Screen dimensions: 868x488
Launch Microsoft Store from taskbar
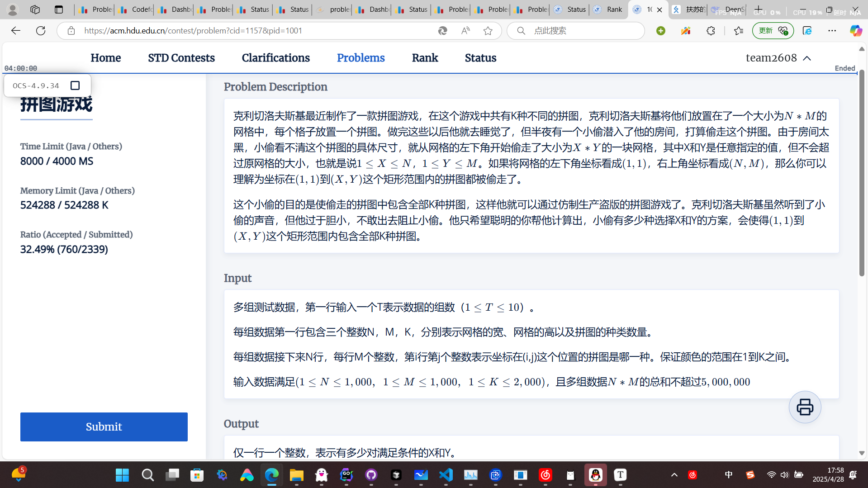pos(197,475)
